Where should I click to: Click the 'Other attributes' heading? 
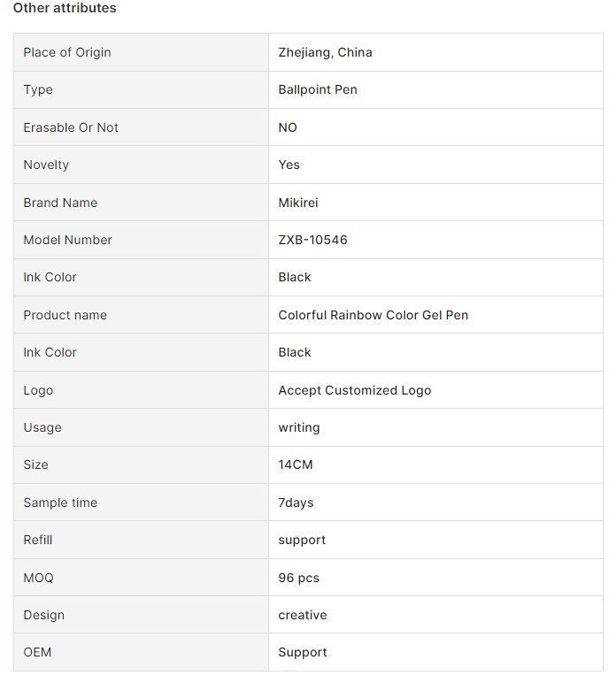65,8
